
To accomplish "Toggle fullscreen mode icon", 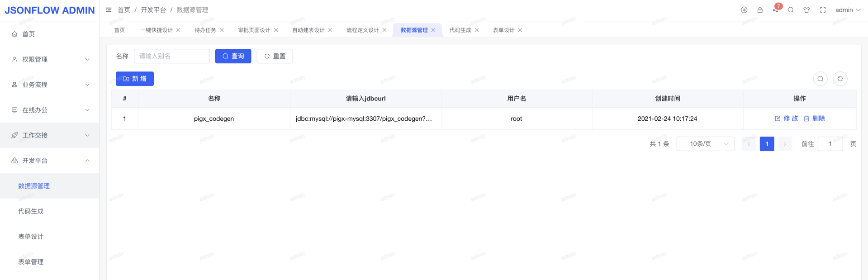I will 823,10.
